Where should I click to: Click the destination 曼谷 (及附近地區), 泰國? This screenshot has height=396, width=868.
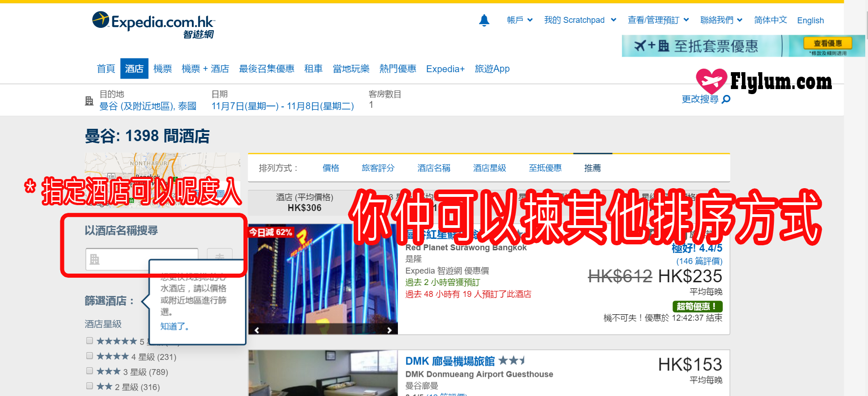[148, 106]
